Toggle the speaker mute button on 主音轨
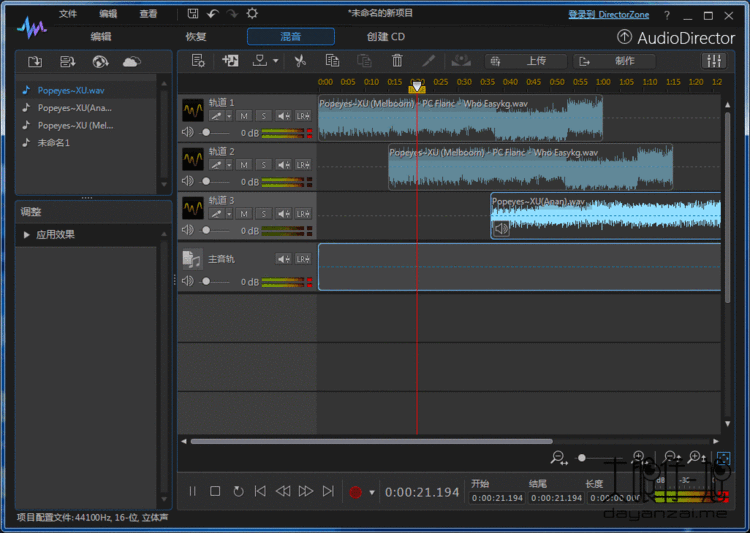 283,259
